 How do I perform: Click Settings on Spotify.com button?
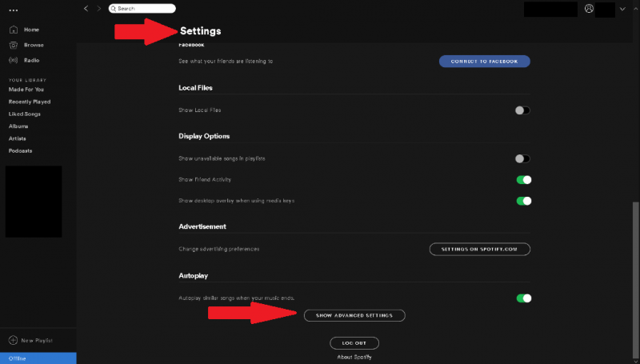pos(479,249)
